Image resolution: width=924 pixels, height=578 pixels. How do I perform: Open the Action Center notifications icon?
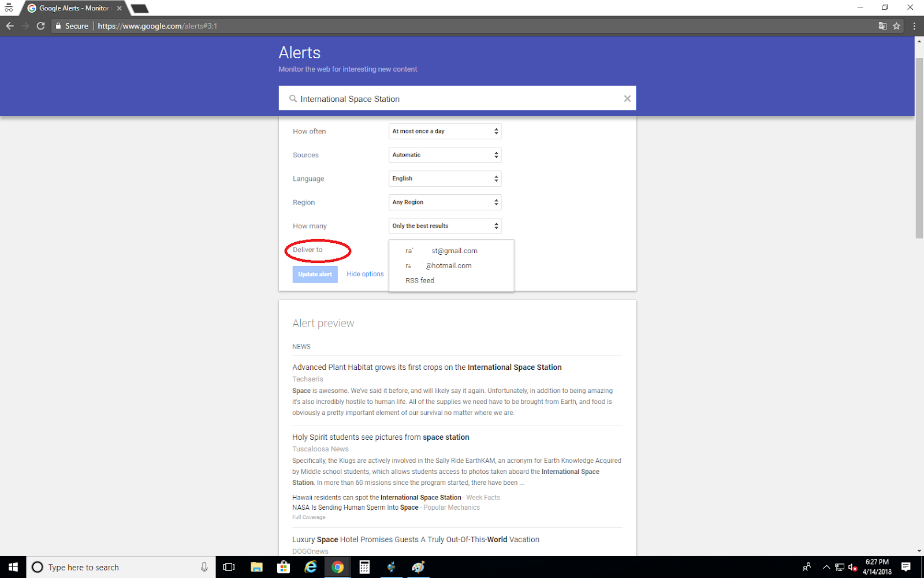coord(906,567)
